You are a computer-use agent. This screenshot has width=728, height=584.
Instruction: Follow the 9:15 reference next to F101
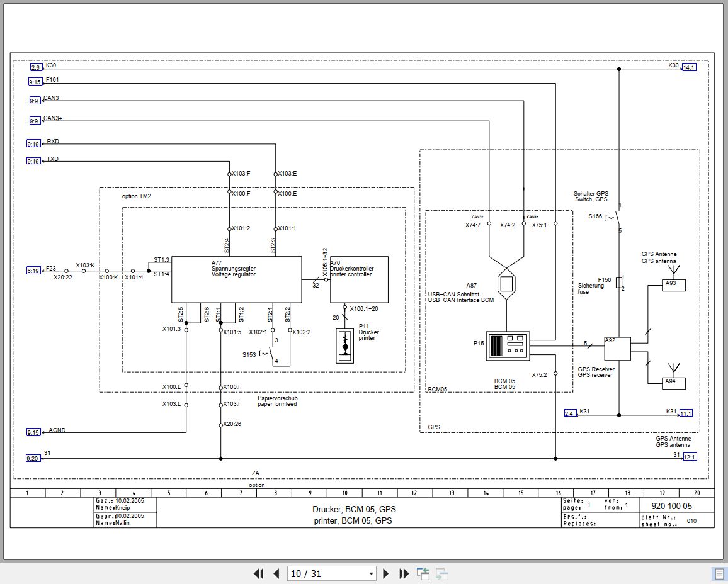click(x=35, y=82)
